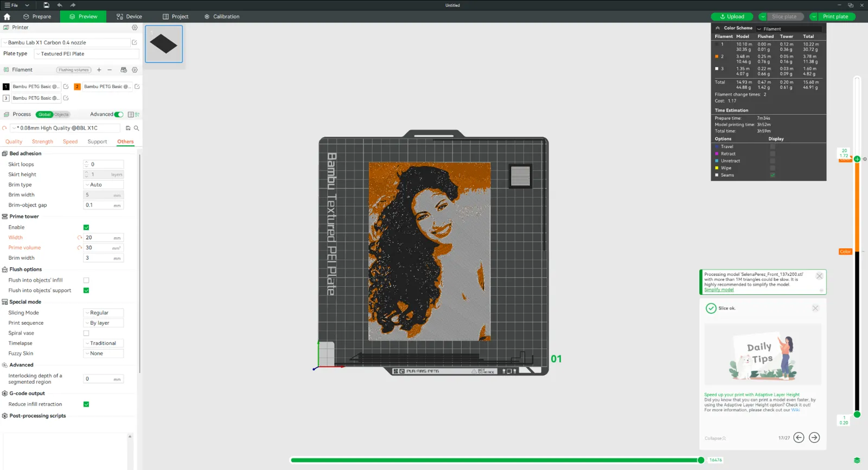Click the Simplify model link
868x470 pixels.
(719, 290)
